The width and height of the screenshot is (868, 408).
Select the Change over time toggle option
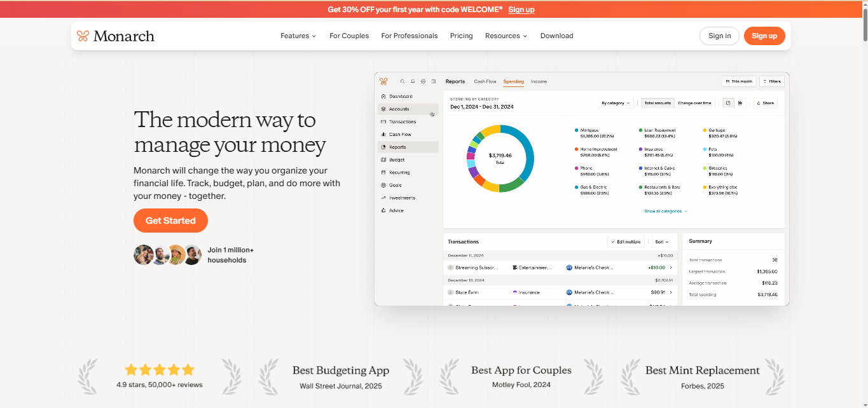coord(694,103)
